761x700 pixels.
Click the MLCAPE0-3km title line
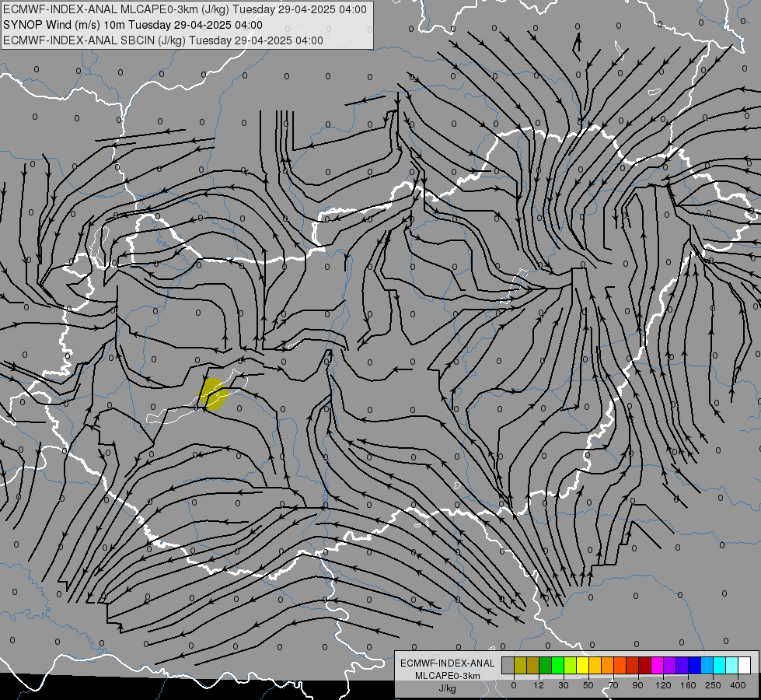click(185, 9)
